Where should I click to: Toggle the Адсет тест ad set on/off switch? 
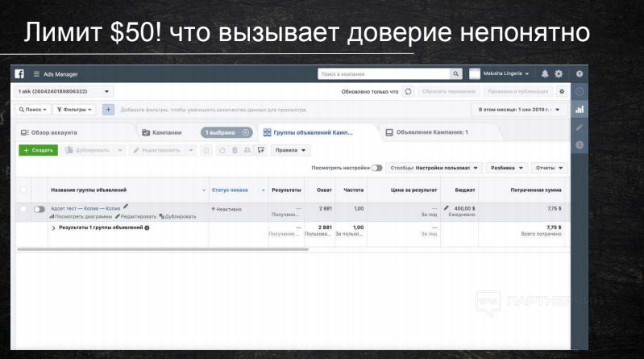coord(39,209)
